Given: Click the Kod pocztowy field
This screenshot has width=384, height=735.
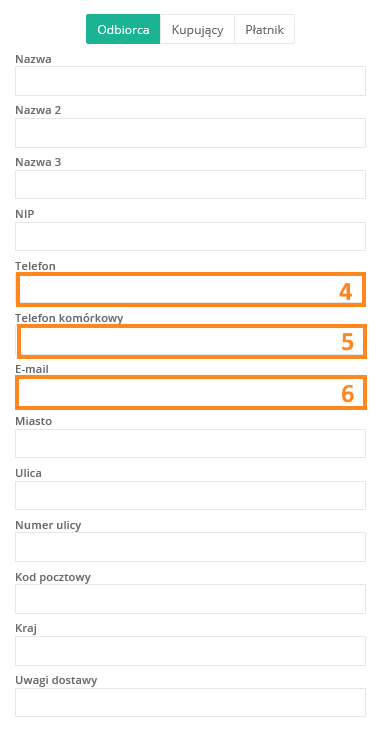Looking at the screenshot, I should [190, 599].
